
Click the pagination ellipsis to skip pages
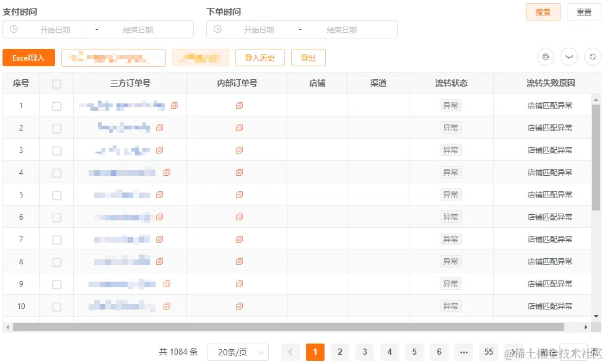(x=464, y=352)
